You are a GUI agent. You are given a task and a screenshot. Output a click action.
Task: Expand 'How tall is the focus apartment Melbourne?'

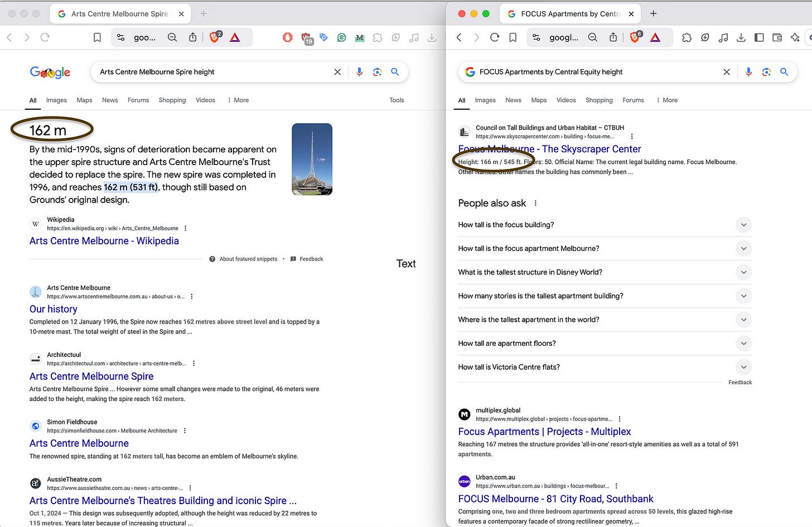point(605,248)
